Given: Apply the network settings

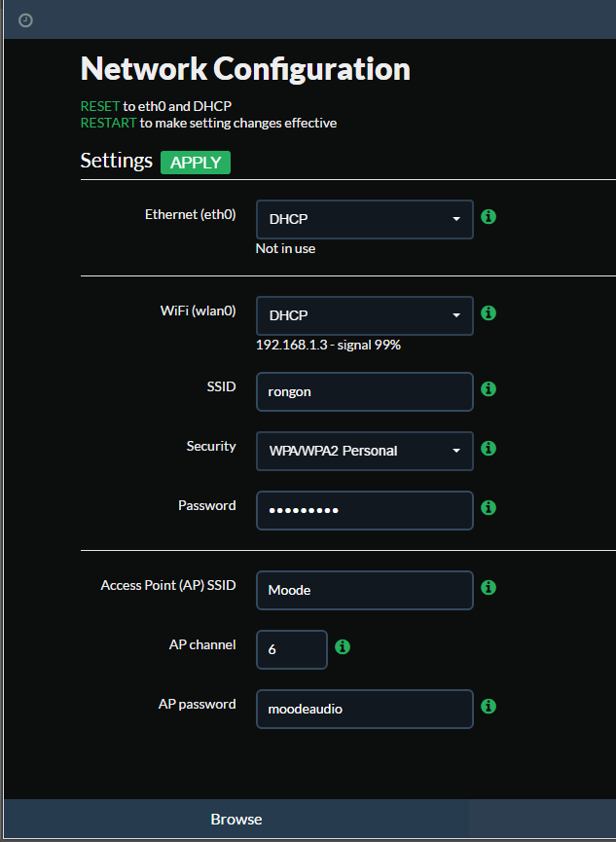Looking at the screenshot, I should 196,163.
